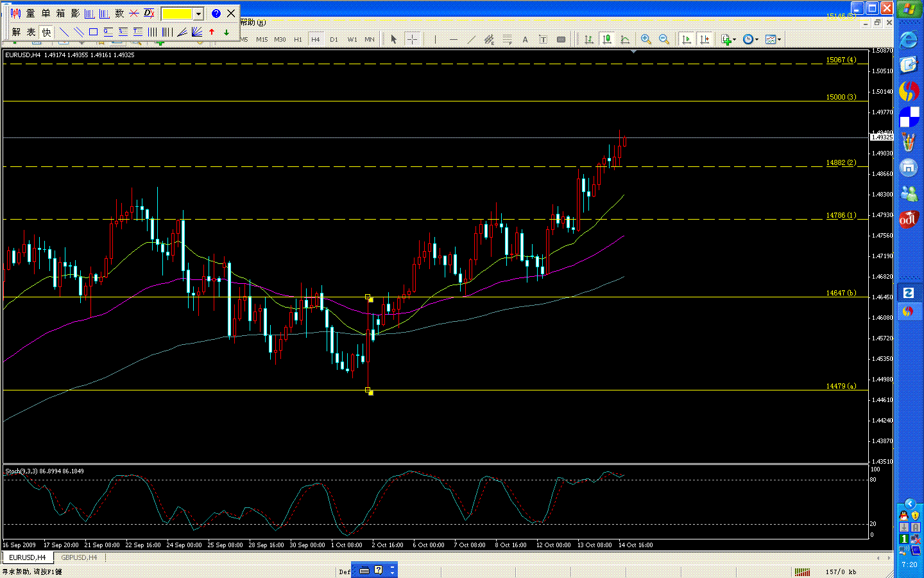Switch to the EURUSD,H4 chart tab
The image size is (924, 578).
pyautogui.click(x=27, y=557)
